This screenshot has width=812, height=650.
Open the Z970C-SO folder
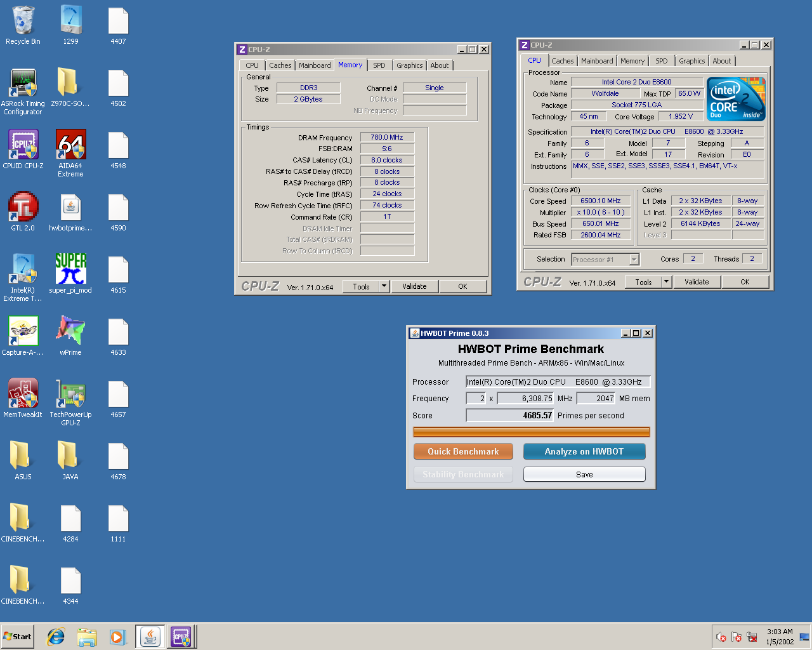pos(70,88)
